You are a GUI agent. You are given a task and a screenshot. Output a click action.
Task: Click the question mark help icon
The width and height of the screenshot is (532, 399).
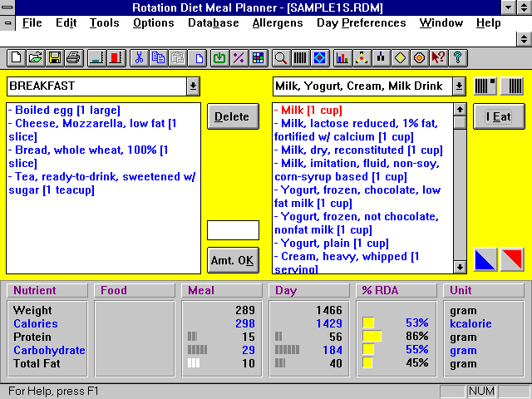click(457, 58)
